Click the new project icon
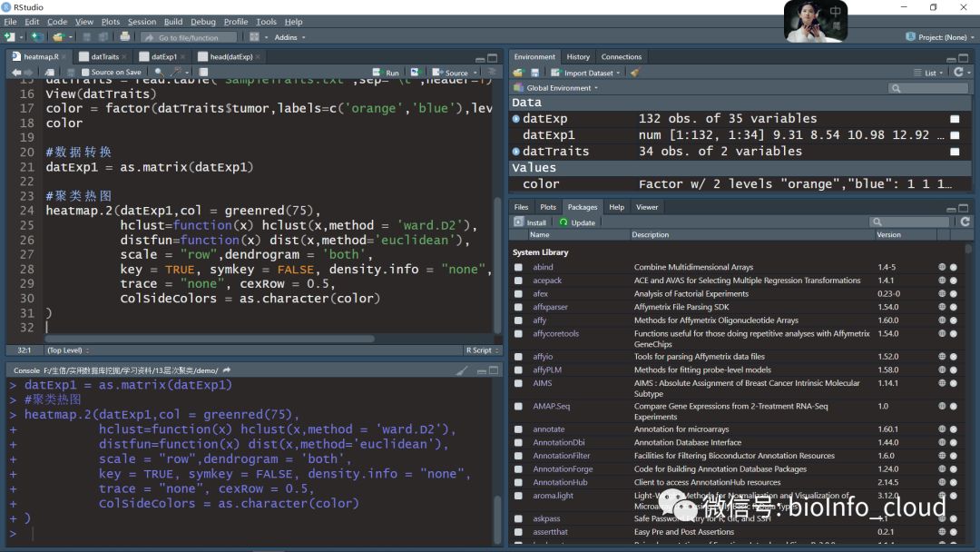This screenshot has height=552, width=980. [37, 37]
